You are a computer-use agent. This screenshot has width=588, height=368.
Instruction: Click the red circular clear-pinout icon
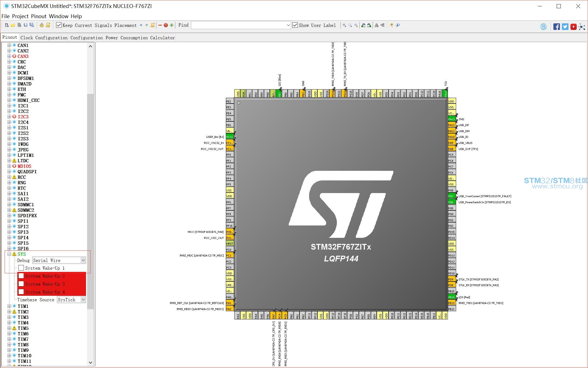[x=166, y=25]
